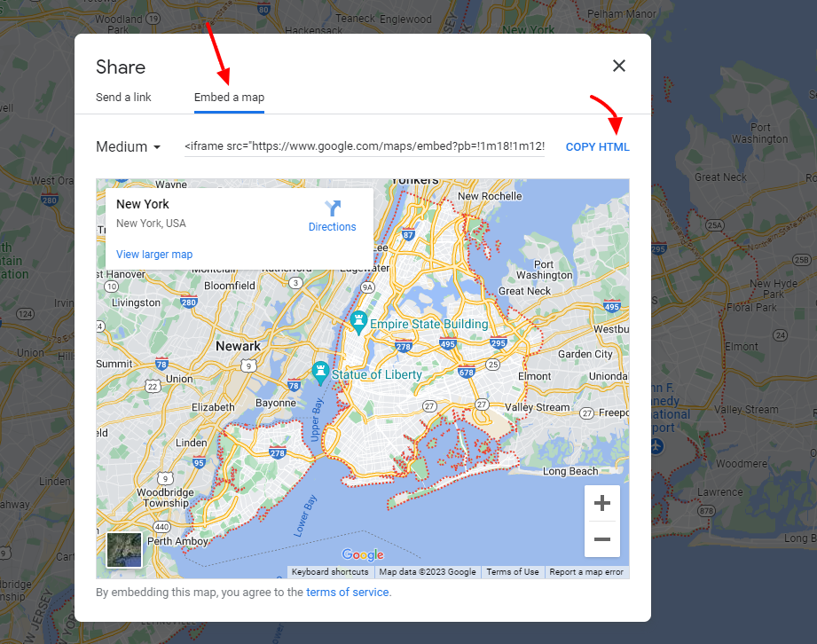
Task: Select the Embed a map tab
Action: click(x=229, y=98)
